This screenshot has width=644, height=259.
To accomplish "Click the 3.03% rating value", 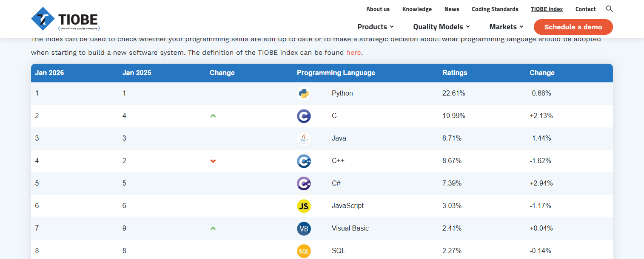I will coord(452,206).
